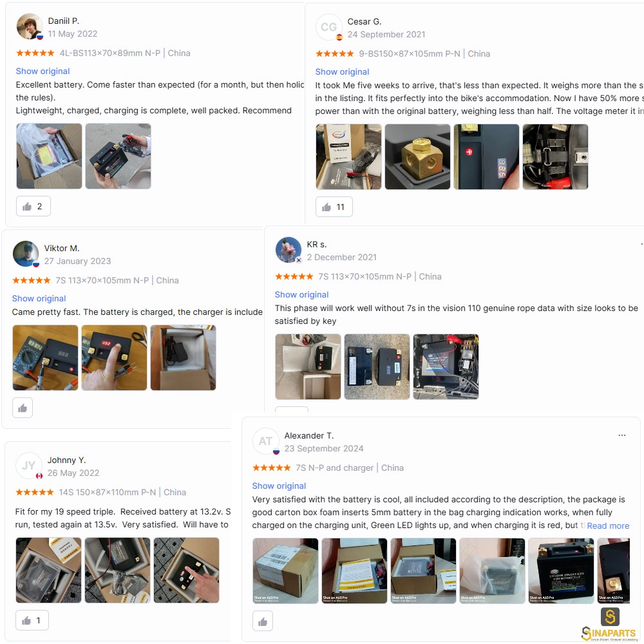The width and height of the screenshot is (644, 644).
Task: View first box photo in Johnny Y.'s review
Action: (48, 571)
